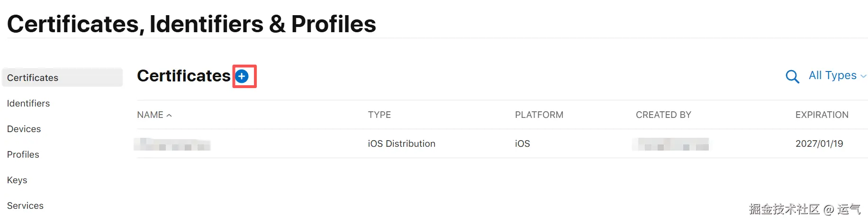Open the Identifiers section
The height and width of the screenshot is (223, 868).
click(28, 103)
